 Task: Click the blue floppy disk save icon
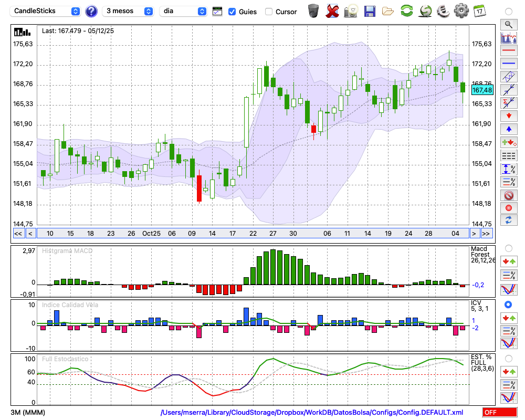click(x=370, y=11)
